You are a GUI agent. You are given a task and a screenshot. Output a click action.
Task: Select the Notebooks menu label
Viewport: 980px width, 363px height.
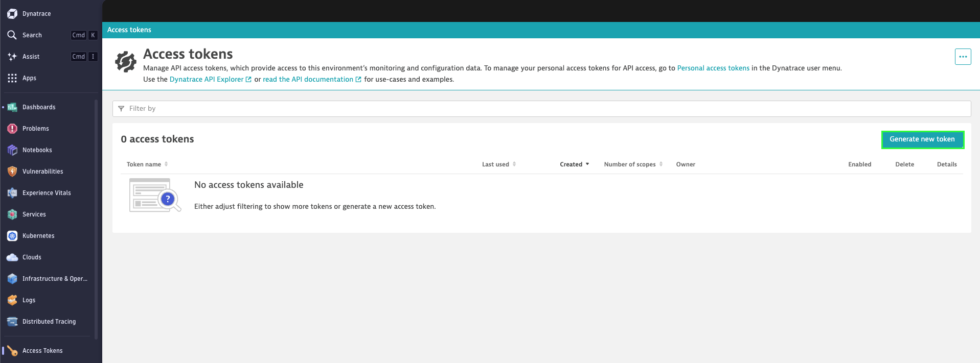(37, 150)
